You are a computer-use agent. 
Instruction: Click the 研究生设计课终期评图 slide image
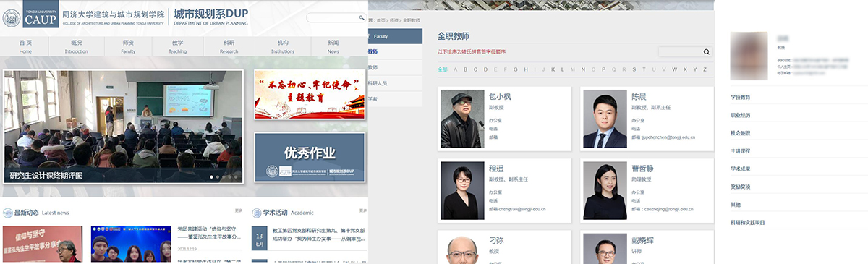click(x=123, y=126)
